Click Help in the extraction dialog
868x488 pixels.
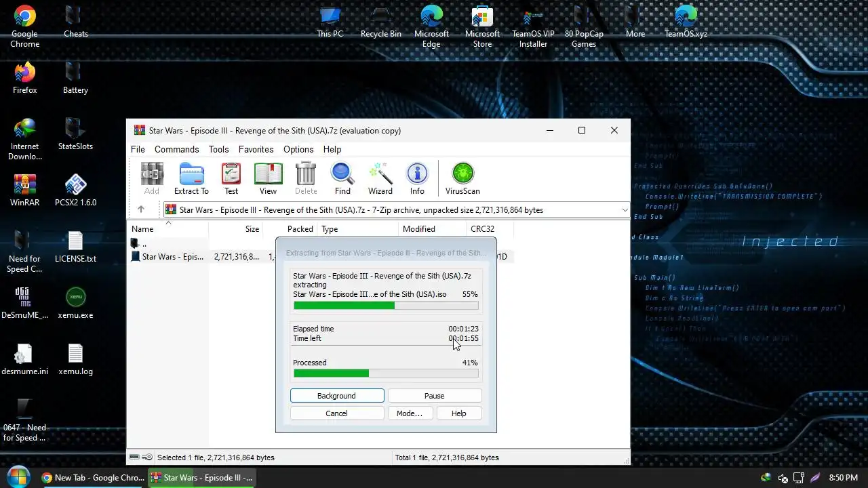[458, 413]
